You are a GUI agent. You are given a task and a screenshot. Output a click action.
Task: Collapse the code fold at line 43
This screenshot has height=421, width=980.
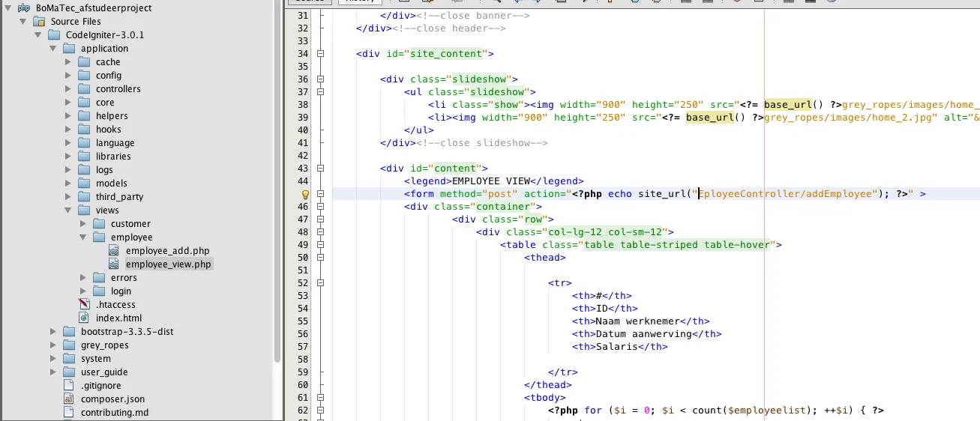coord(321,169)
